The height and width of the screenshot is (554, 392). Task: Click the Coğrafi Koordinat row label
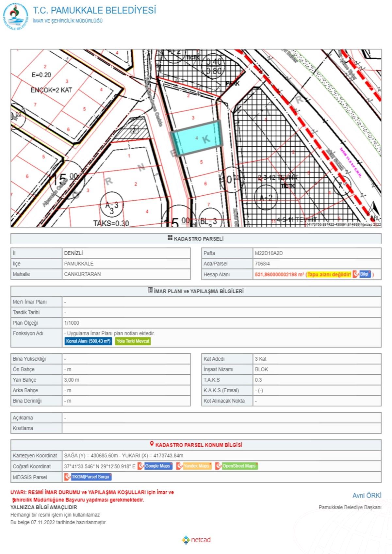pos(32,466)
